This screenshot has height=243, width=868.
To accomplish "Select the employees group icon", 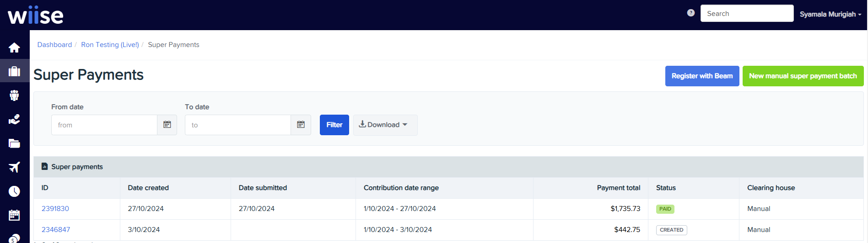I will (14, 95).
